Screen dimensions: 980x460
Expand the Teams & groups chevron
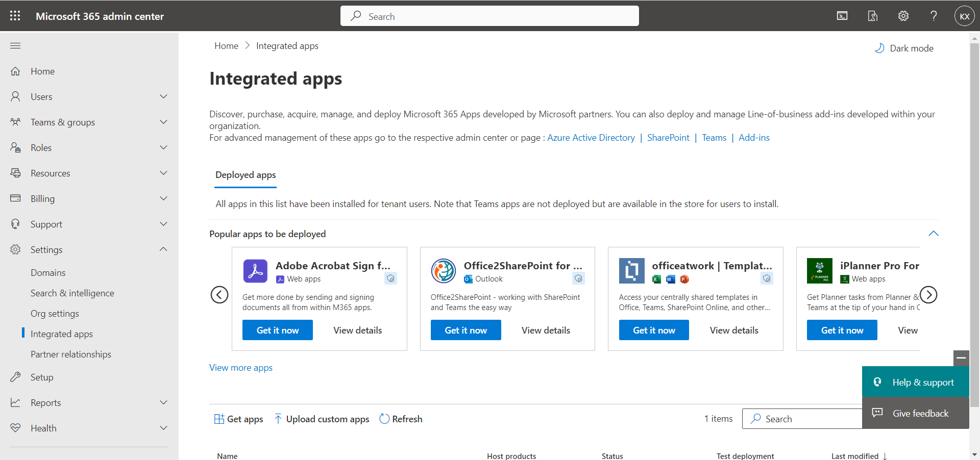[x=163, y=122]
